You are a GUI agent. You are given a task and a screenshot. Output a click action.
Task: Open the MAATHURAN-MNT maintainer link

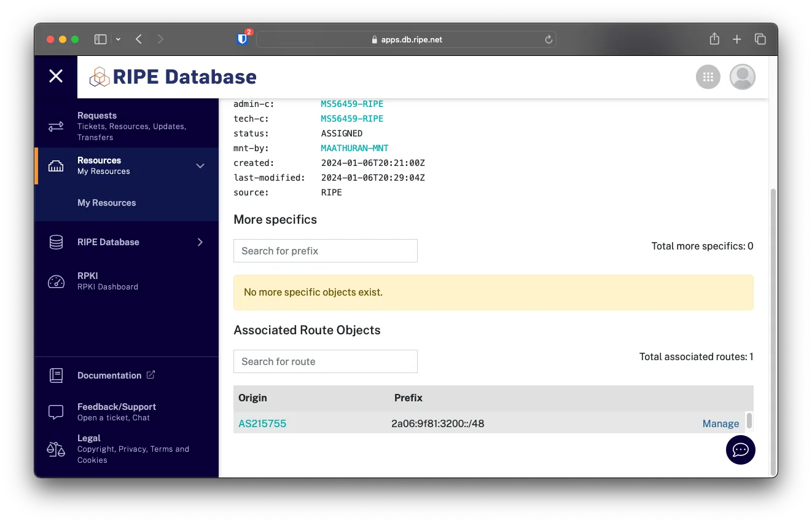pos(354,148)
